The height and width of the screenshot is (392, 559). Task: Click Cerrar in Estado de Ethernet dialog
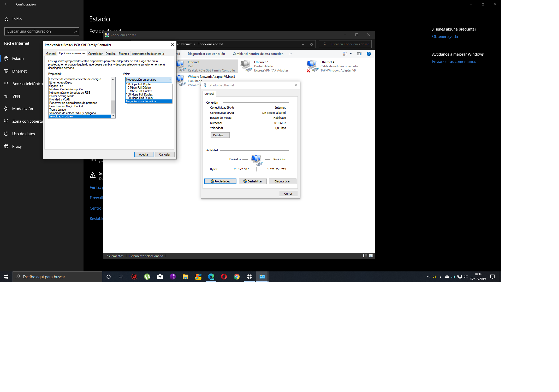288,194
